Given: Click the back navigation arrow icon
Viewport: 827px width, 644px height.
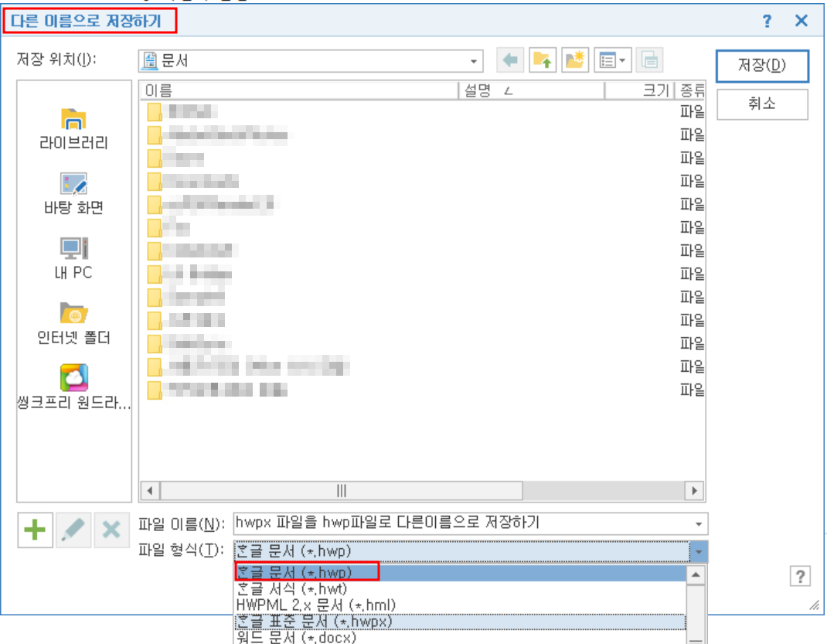Looking at the screenshot, I should [509, 60].
